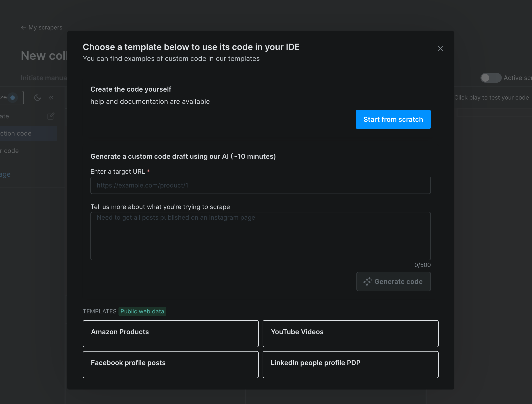The height and width of the screenshot is (404, 532).
Task: Collapse the sidebar with the double-chevron icon
Action: (51, 98)
